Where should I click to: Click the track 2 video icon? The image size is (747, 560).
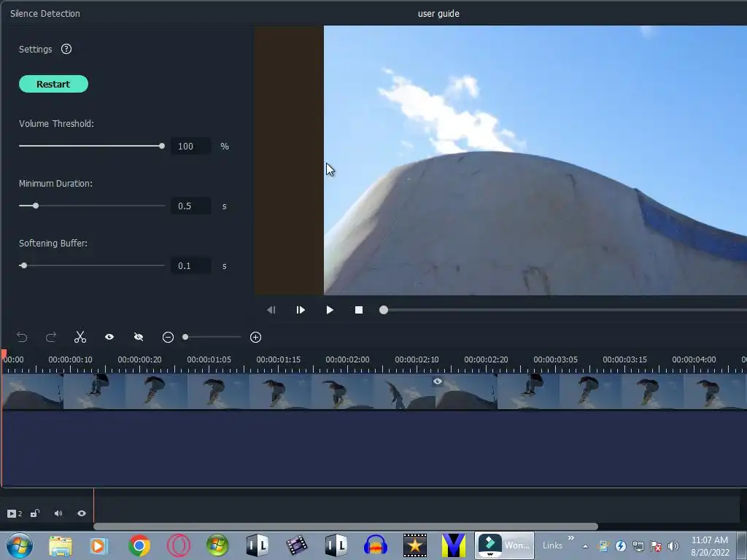pos(12,513)
